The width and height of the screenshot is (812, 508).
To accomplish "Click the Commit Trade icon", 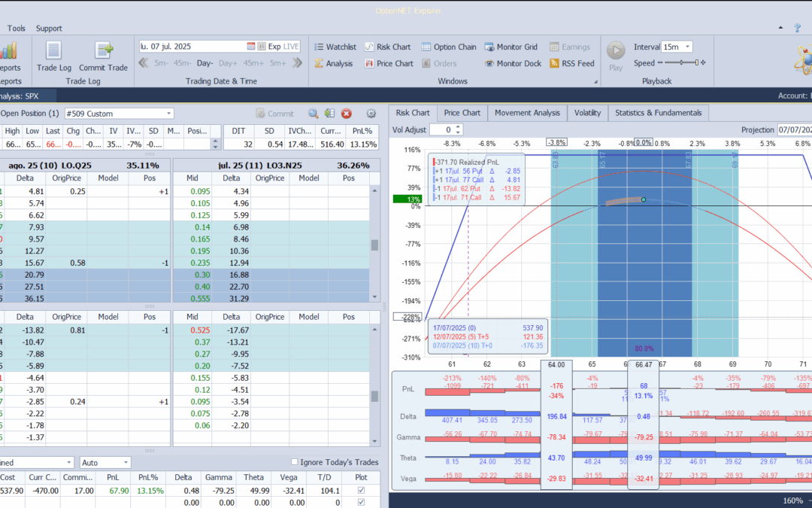I will tap(103, 51).
